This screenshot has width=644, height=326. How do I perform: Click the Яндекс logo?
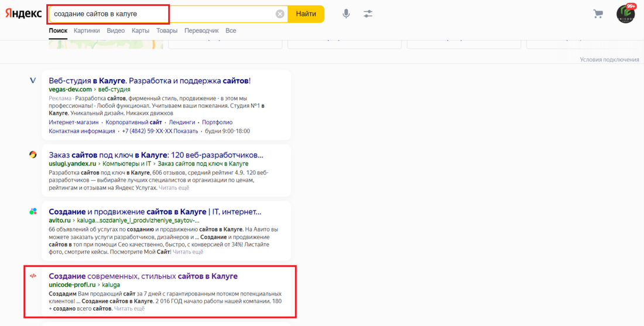pos(23,14)
